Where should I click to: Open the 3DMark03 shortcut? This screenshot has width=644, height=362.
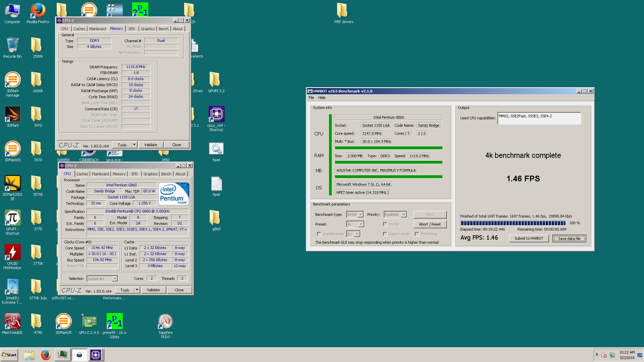tap(12, 151)
